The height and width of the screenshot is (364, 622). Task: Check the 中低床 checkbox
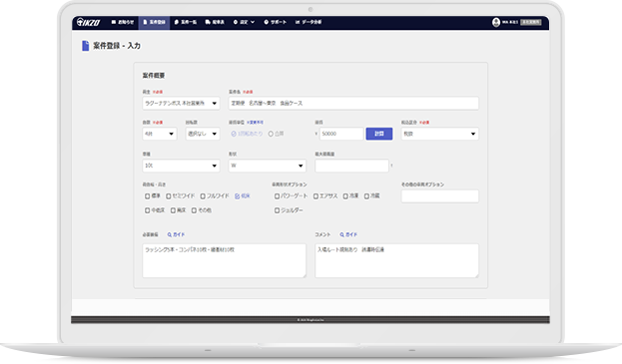tap(147, 210)
